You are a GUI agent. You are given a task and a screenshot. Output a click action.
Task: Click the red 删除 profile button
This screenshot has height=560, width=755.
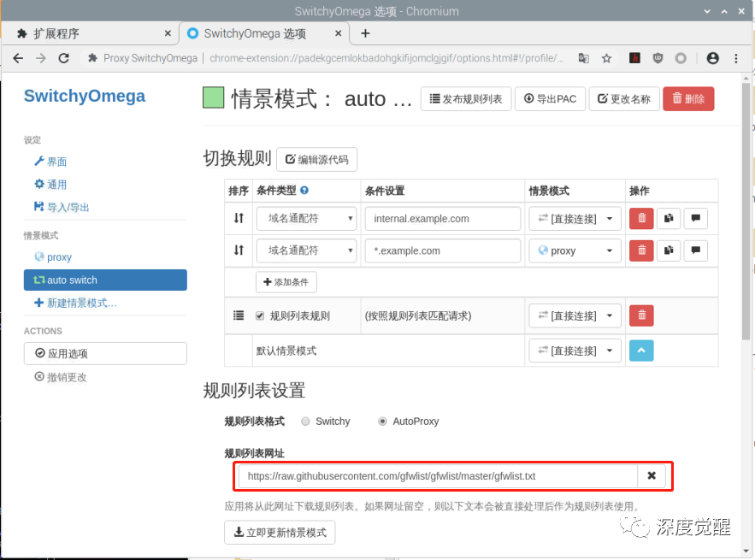[x=688, y=98]
